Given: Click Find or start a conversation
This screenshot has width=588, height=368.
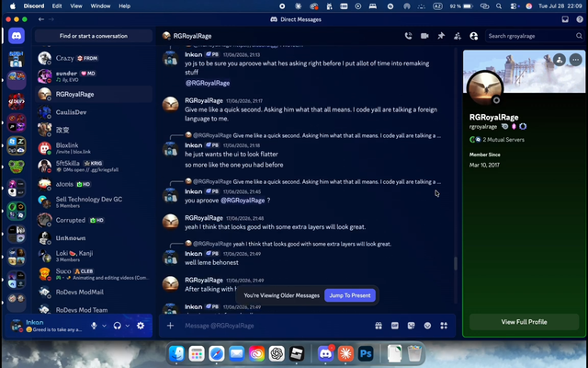Looking at the screenshot, I should tap(94, 36).
